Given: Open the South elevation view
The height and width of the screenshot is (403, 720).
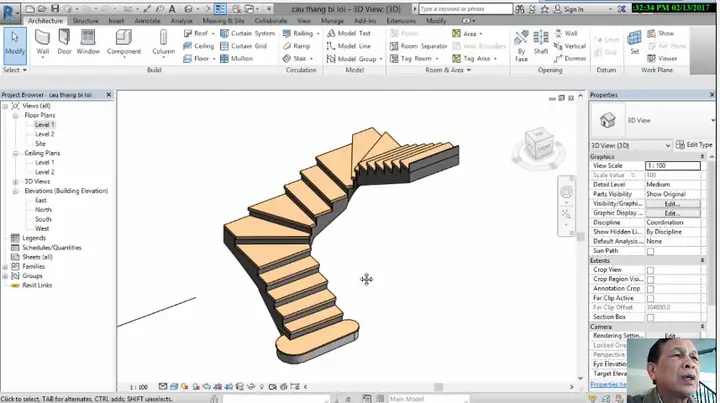Looking at the screenshot, I should pyautogui.click(x=43, y=219).
